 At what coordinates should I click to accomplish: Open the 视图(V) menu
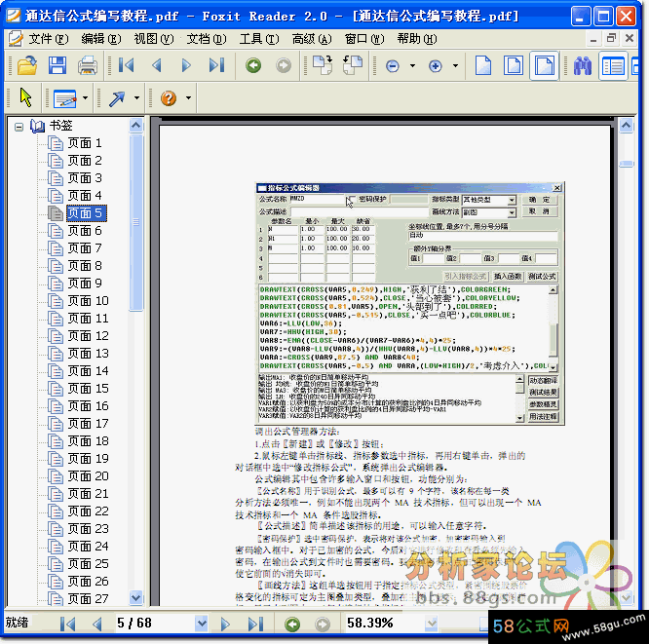pyautogui.click(x=154, y=39)
